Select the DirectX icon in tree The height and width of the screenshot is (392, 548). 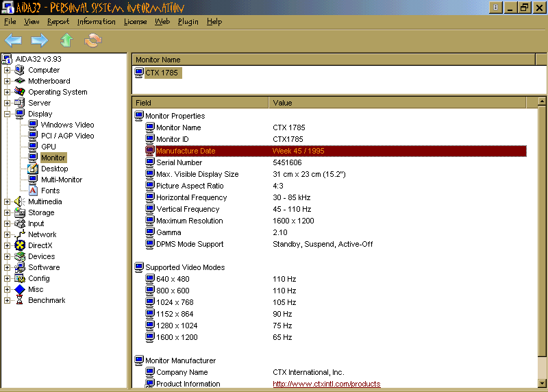20,245
